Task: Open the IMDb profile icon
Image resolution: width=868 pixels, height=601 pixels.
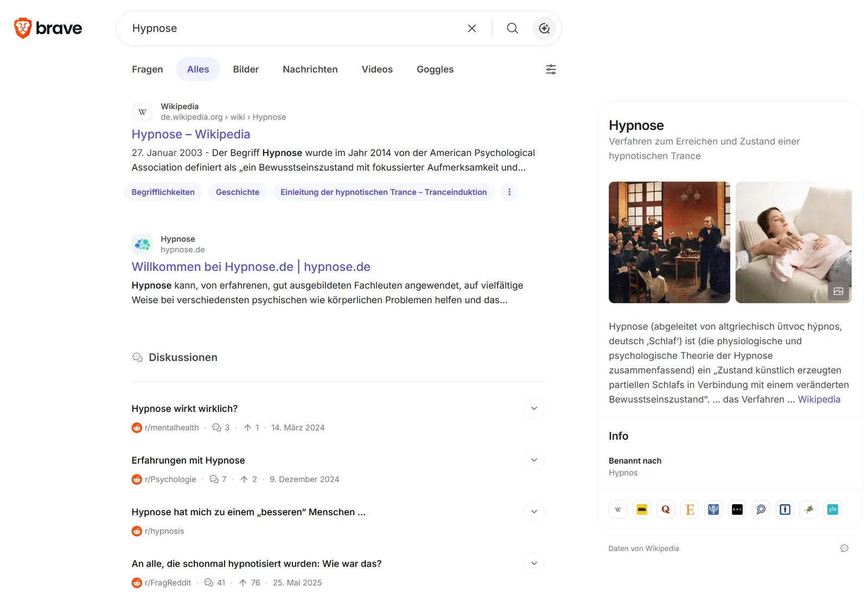Action: point(642,509)
